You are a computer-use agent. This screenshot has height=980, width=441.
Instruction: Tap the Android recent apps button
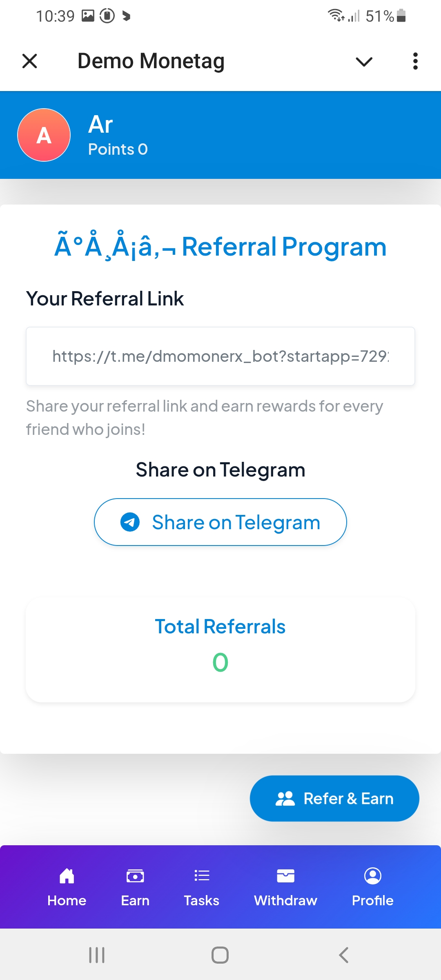(x=97, y=955)
